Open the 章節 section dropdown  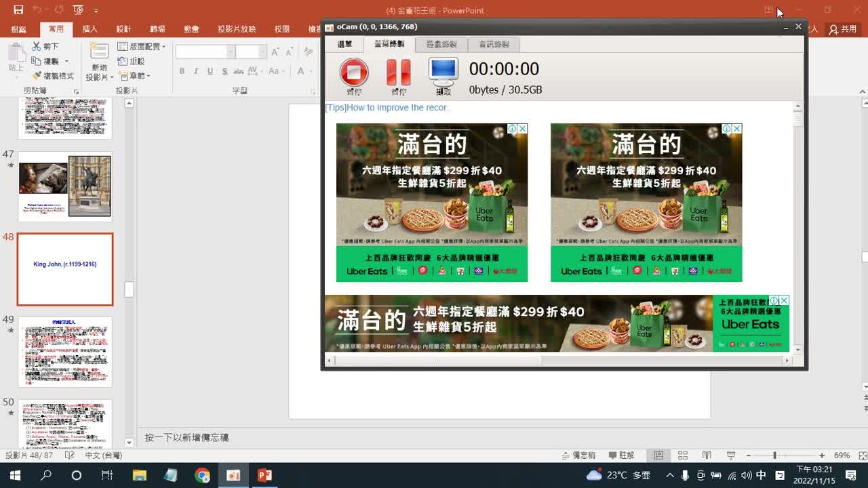134,76
